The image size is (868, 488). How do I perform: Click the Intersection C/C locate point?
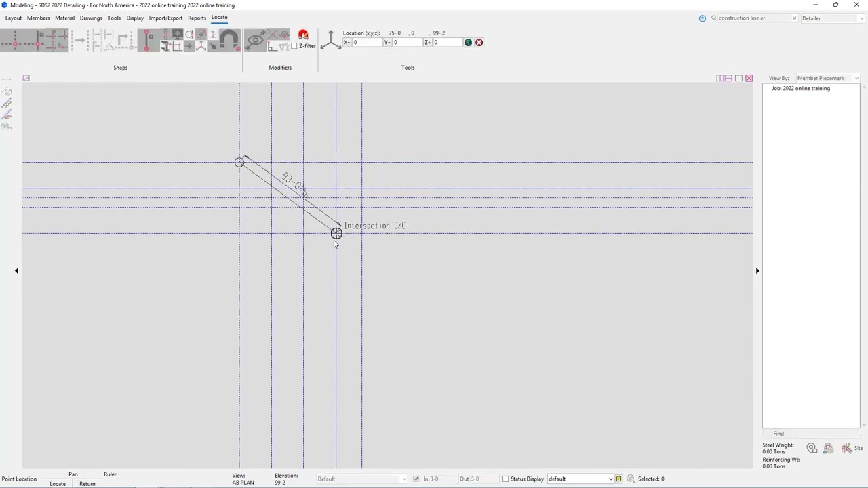(336, 234)
